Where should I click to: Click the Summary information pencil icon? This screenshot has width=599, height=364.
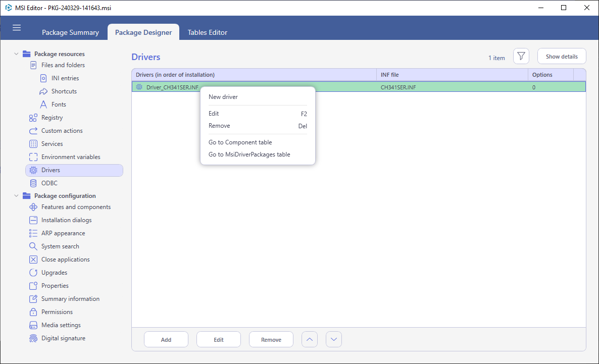click(x=33, y=299)
